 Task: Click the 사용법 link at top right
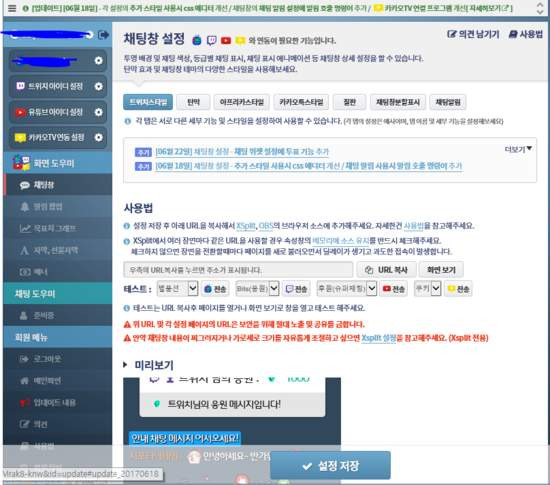click(x=526, y=34)
